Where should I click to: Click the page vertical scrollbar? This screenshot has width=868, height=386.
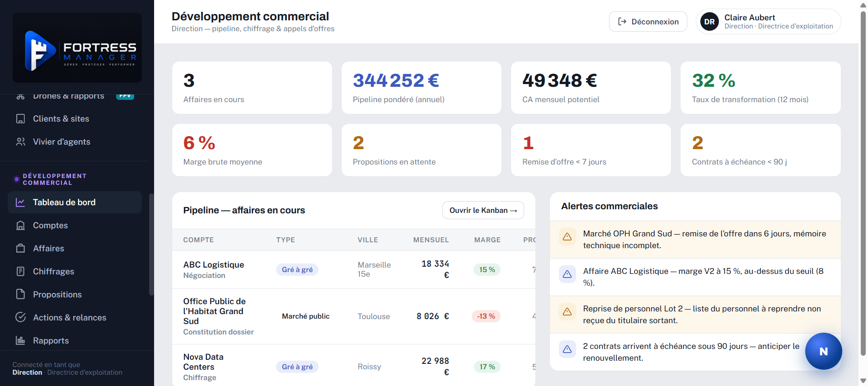click(863, 183)
